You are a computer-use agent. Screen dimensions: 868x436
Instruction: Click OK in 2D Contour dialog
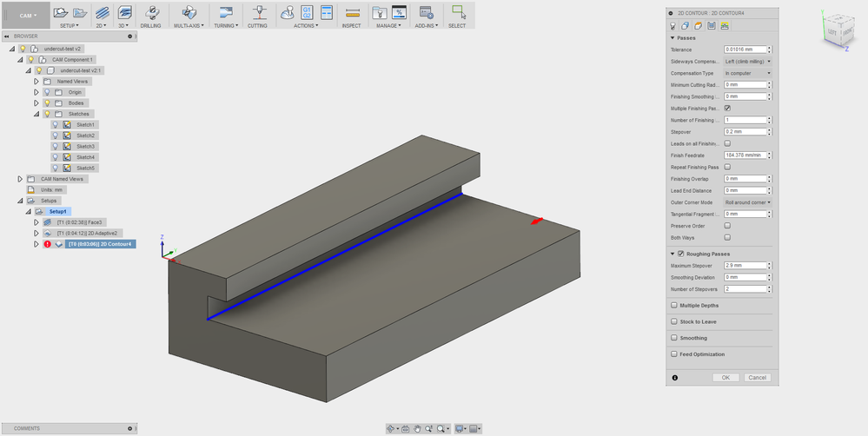[x=726, y=377]
